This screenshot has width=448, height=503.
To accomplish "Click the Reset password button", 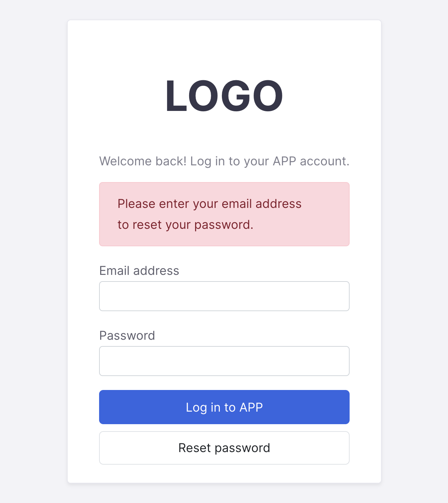I will click(224, 448).
